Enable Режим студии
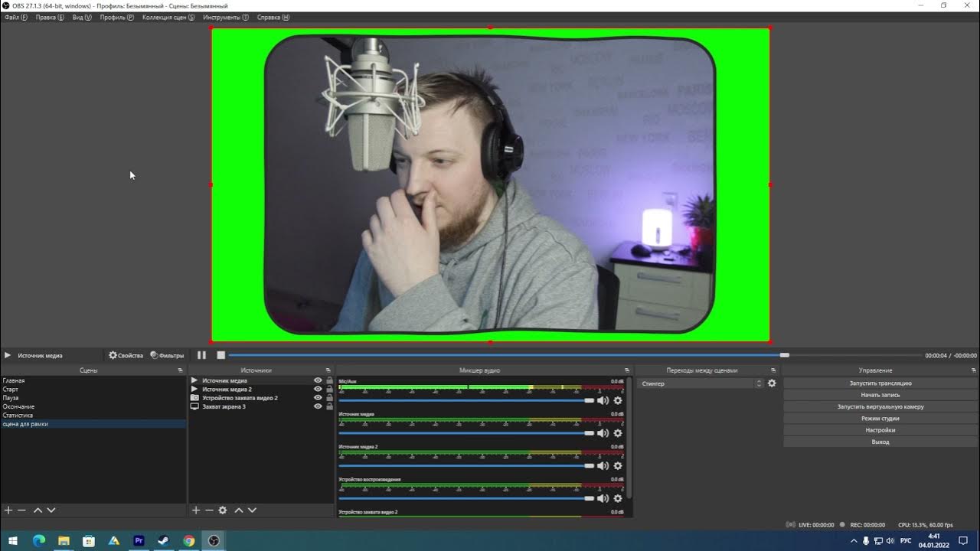Viewport: 980px width, 551px height. [x=880, y=419]
